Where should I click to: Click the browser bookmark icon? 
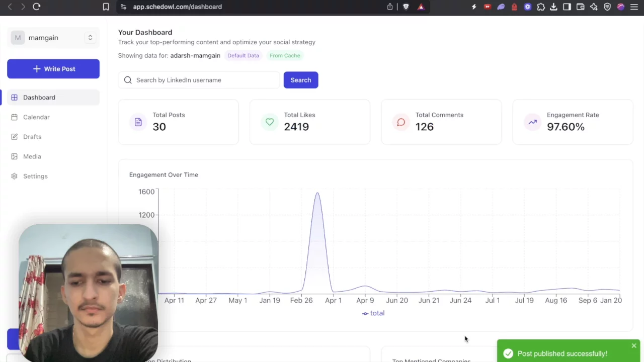pos(106,7)
